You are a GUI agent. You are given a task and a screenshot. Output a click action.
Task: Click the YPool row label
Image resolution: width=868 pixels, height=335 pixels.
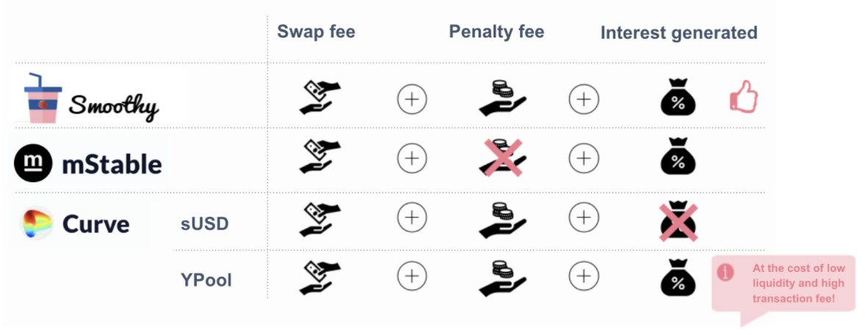coord(206,280)
